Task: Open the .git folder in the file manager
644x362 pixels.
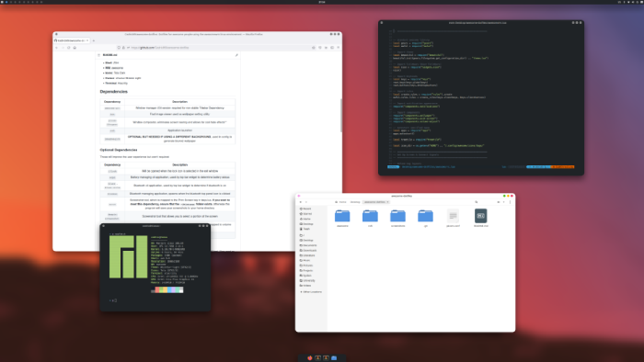Action: click(x=425, y=217)
